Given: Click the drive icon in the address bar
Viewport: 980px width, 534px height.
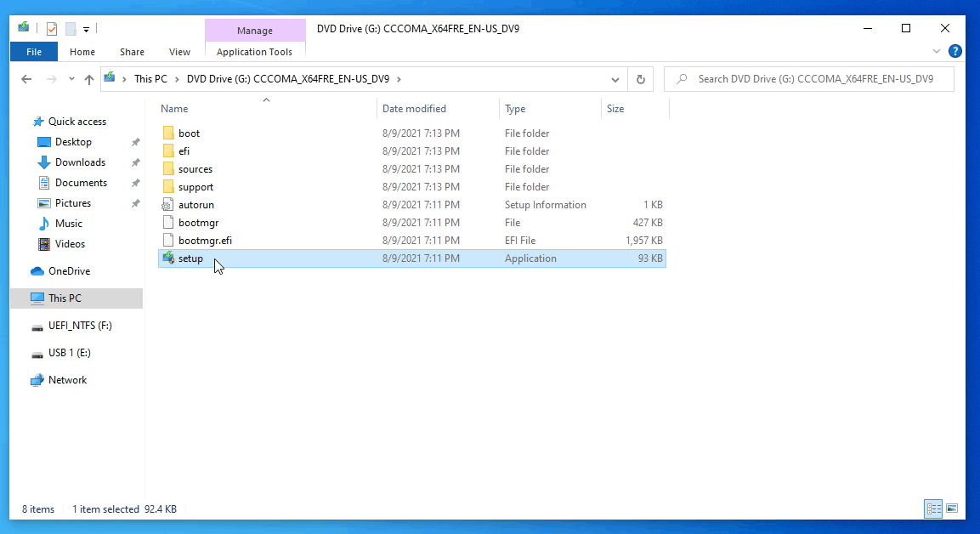Looking at the screenshot, I should click(110, 78).
